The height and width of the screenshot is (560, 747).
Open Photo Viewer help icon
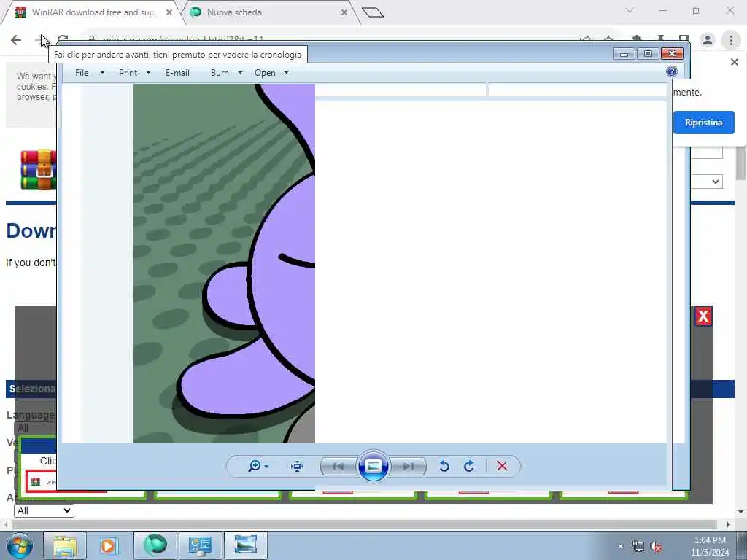coord(672,72)
